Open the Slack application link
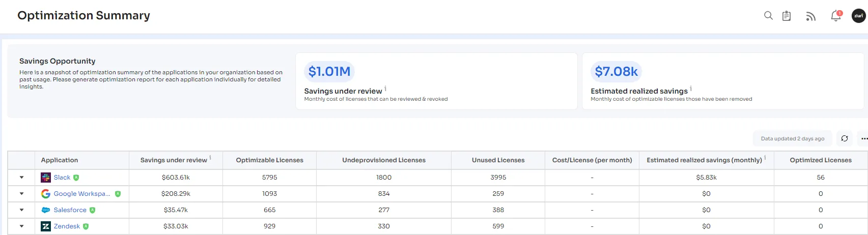The height and width of the screenshot is (235, 868). click(x=62, y=178)
